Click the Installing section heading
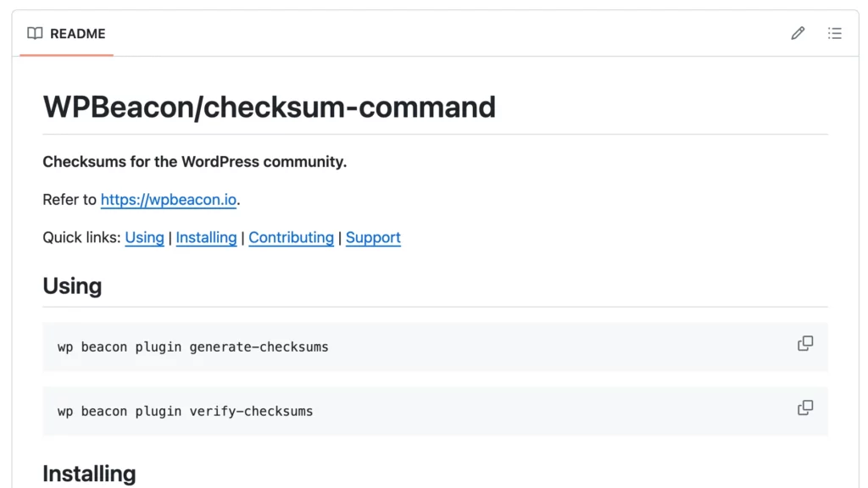The height and width of the screenshot is (488, 868). click(x=89, y=473)
